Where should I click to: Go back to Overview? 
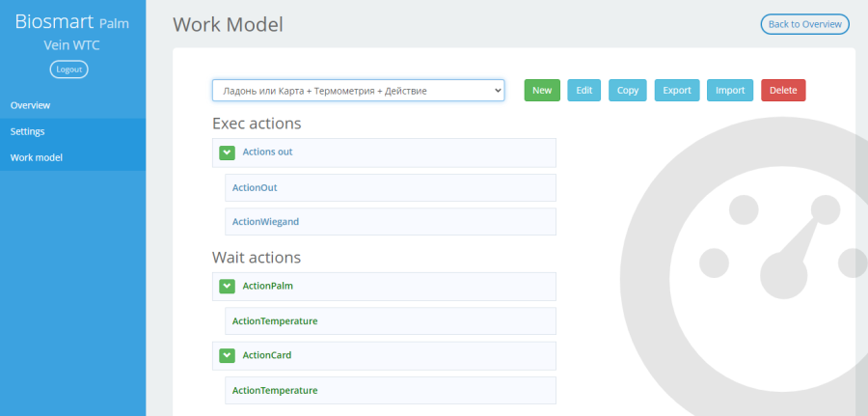(x=805, y=24)
